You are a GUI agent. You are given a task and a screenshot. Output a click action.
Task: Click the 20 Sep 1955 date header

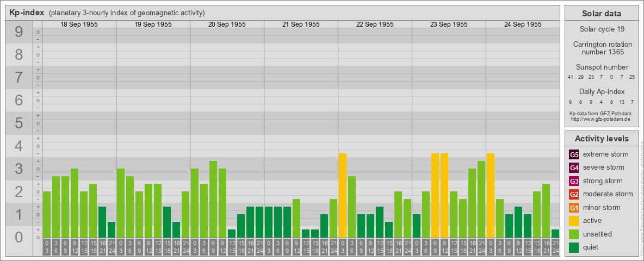coord(227,24)
